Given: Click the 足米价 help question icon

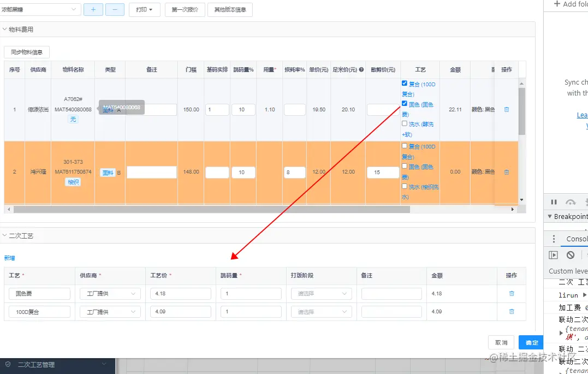Looking at the screenshot, I should (x=361, y=69).
